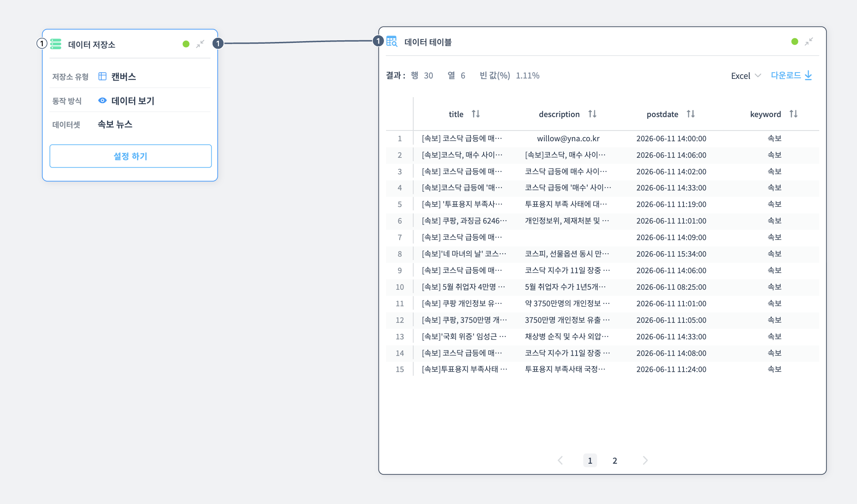Select page 2 in pagination

coord(615,460)
